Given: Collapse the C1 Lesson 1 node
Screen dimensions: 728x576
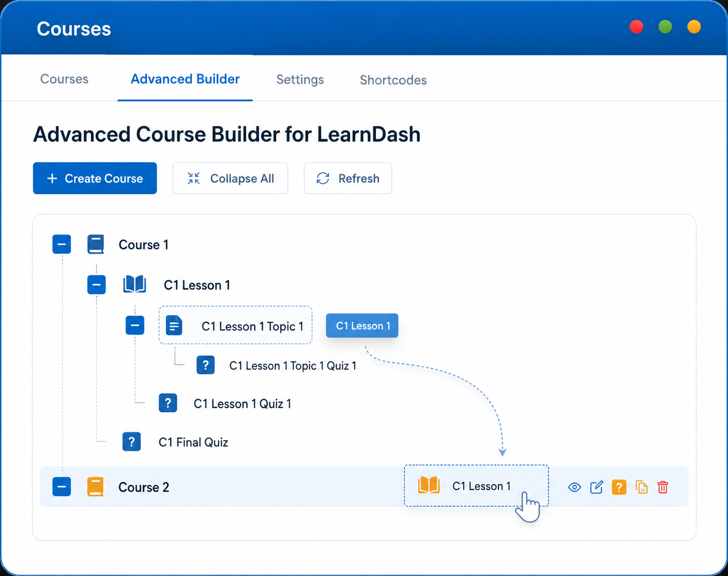Looking at the screenshot, I should (x=97, y=285).
